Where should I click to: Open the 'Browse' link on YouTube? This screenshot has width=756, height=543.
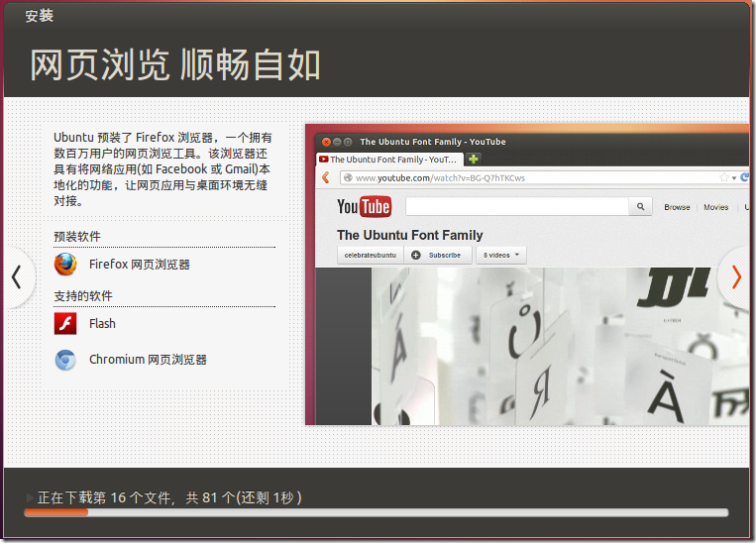click(x=677, y=207)
